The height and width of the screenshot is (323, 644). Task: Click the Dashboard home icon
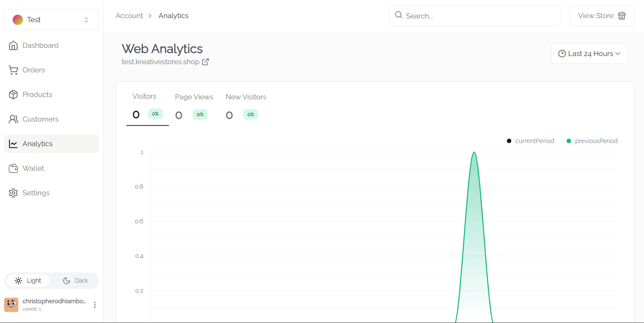point(13,45)
